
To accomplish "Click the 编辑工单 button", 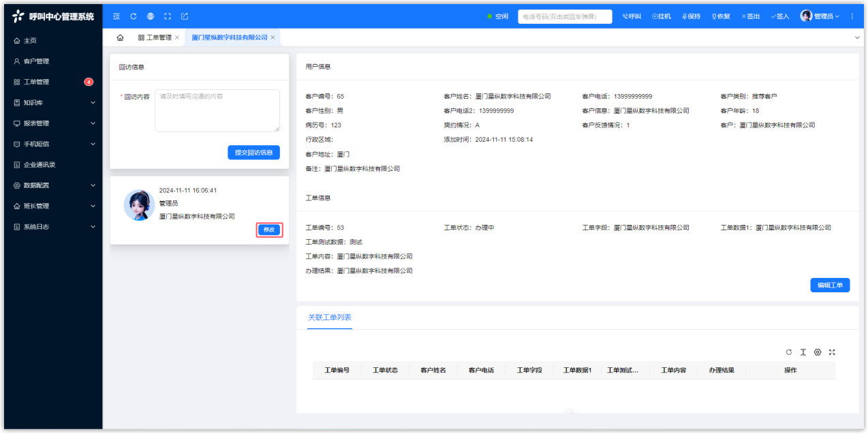I will (x=830, y=285).
